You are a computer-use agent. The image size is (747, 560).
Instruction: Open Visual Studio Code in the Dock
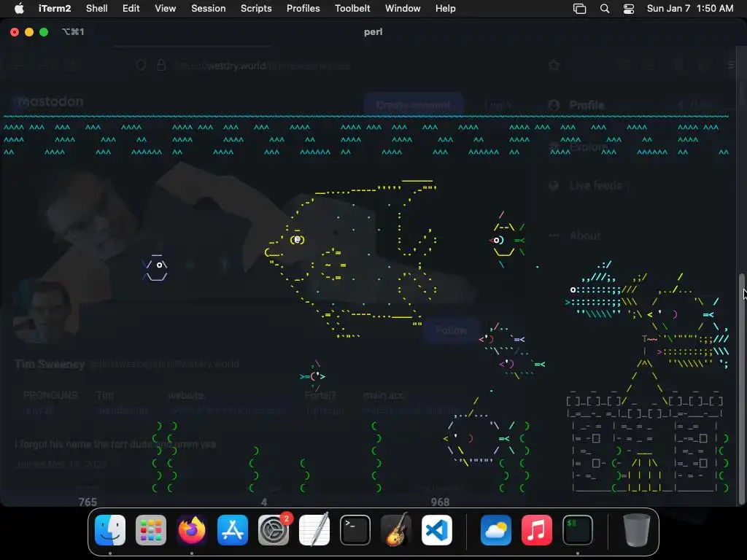coord(437,530)
